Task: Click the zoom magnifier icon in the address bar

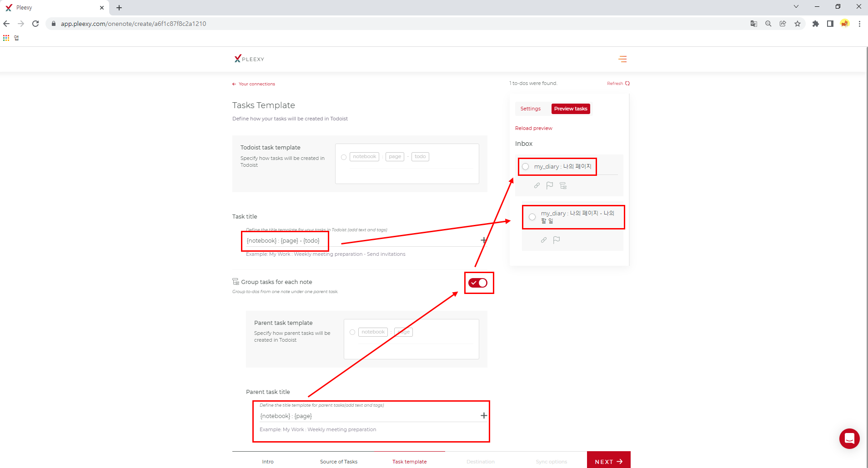Action: coord(768,24)
